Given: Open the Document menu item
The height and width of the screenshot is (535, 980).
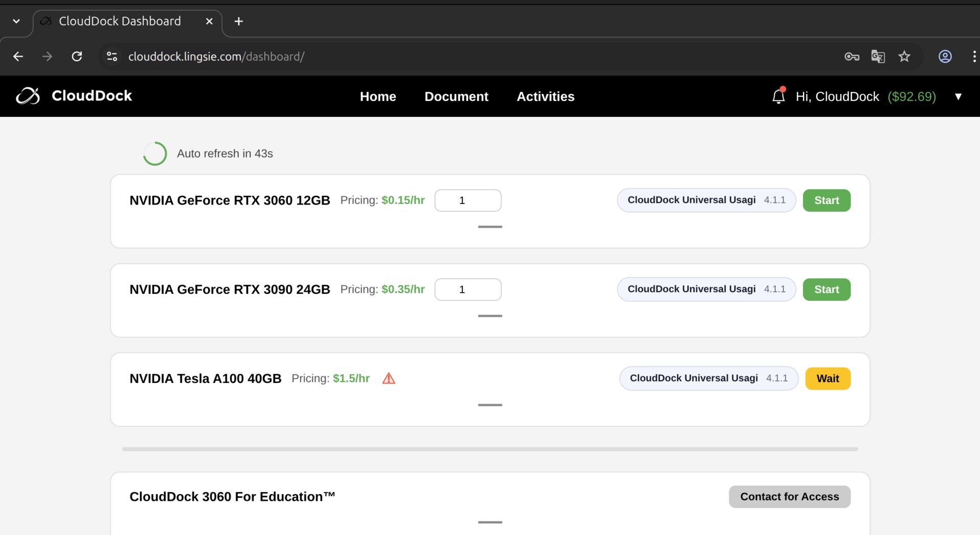Looking at the screenshot, I should coord(456,96).
